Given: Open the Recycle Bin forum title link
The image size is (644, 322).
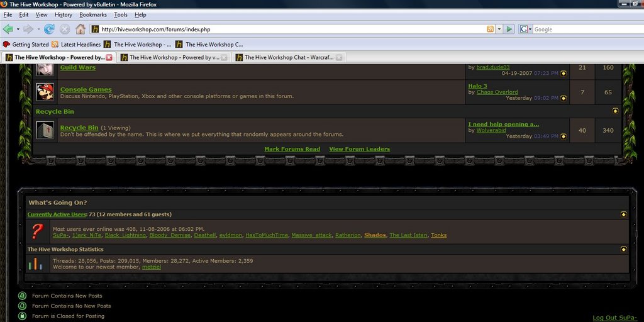Looking at the screenshot, I should pyautogui.click(x=79, y=128).
